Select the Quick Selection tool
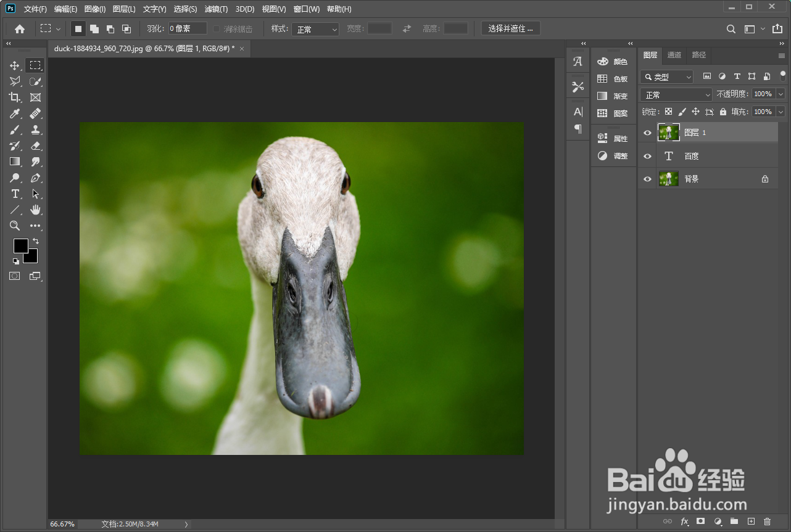 pos(35,81)
